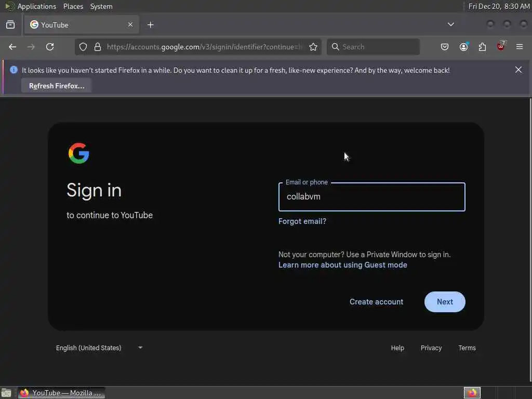Click the address bar URL
532x399 pixels.
204,47
